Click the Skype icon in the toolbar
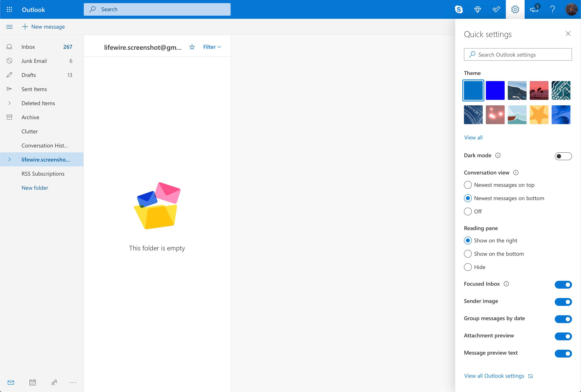Image resolution: width=581 pixels, height=392 pixels. tap(459, 9)
